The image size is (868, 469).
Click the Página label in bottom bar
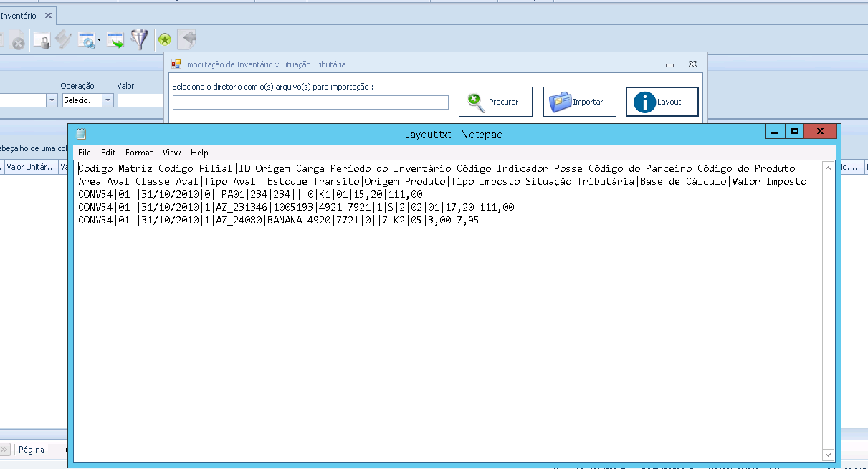pos(32,450)
